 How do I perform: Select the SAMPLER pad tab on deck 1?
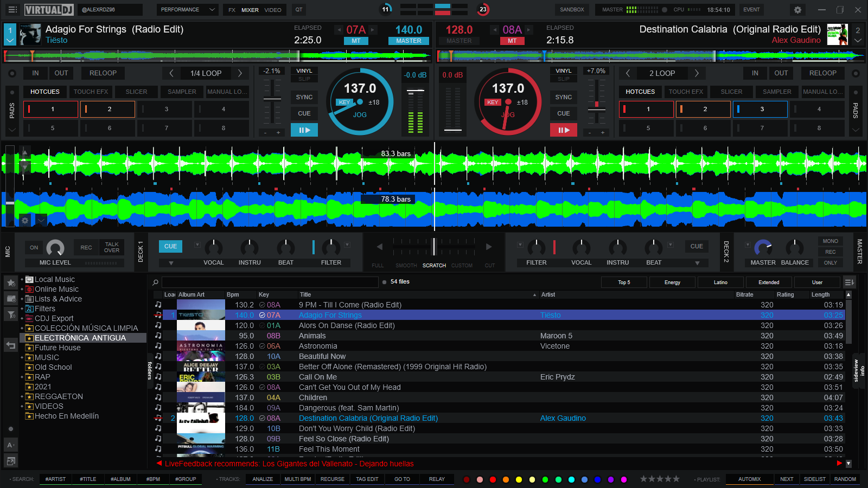point(182,92)
